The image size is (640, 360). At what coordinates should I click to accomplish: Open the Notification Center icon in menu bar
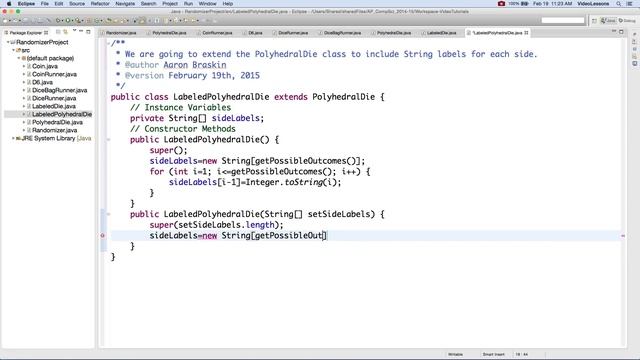tap(629, 4)
